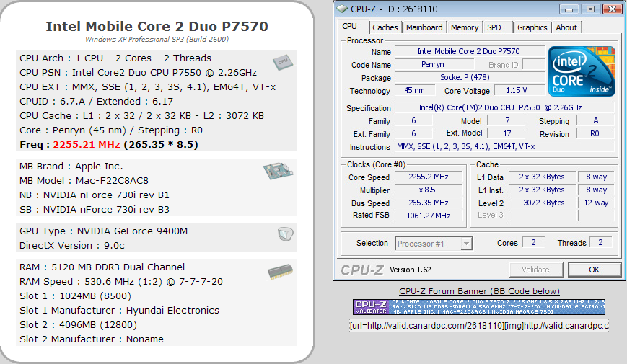Screen dimensions: 627x364
Task: Click the Rated FSB value 1061.27 MHz
Action: (x=429, y=216)
